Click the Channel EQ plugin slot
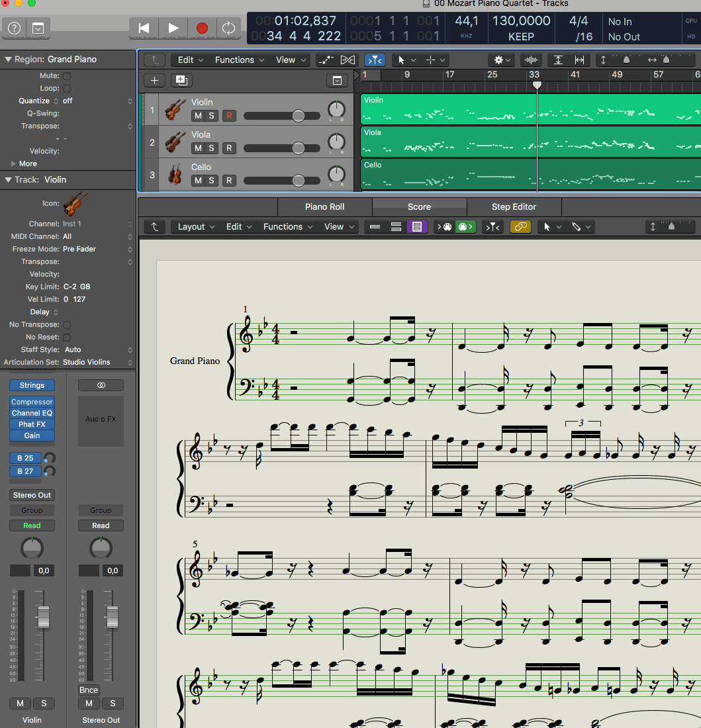 pyautogui.click(x=32, y=413)
